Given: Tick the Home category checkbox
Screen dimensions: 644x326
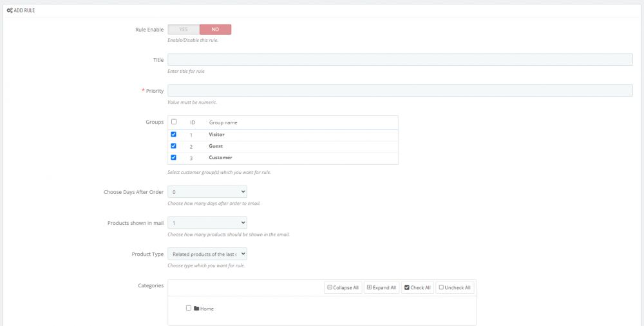Looking at the screenshot, I should pos(189,308).
